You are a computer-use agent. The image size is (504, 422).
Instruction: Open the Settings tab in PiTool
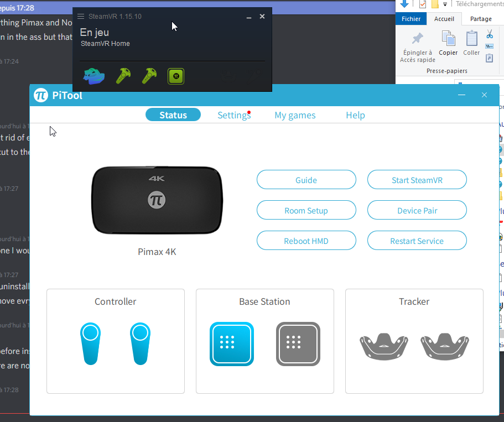tap(234, 115)
